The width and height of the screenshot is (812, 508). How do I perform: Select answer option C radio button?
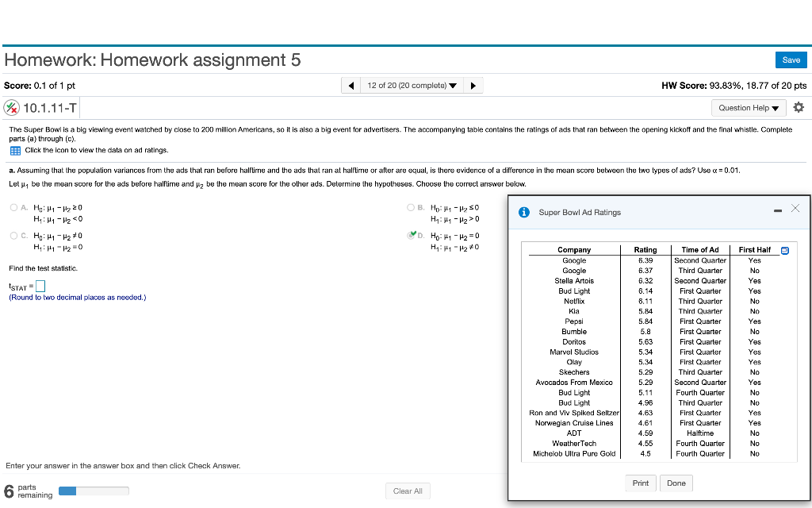tap(14, 235)
